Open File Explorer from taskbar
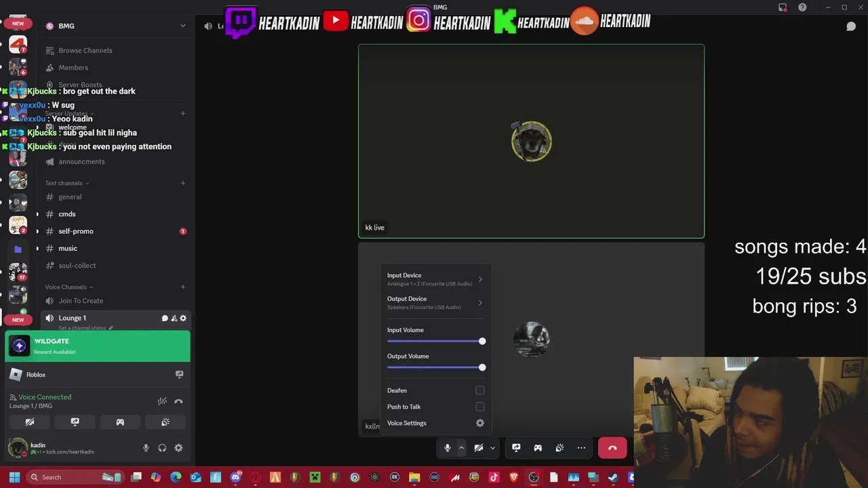 [x=414, y=477]
